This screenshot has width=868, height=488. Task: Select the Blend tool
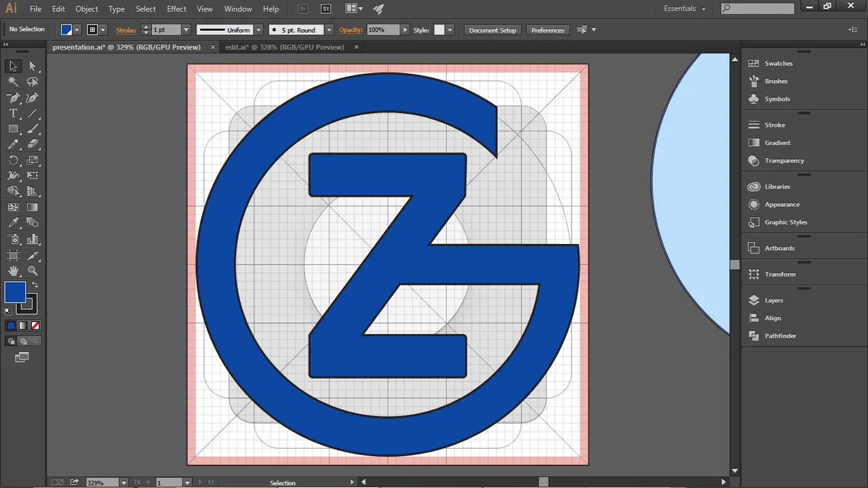pyautogui.click(x=33, y=223)
